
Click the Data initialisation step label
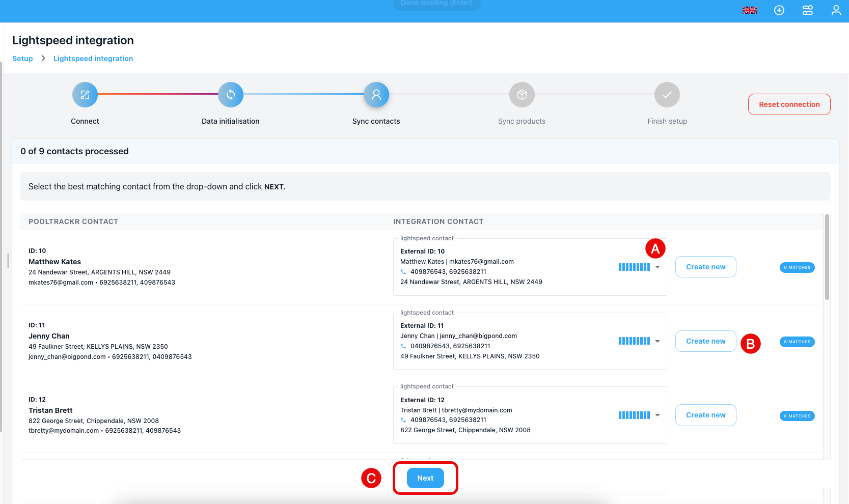point(231,121)
